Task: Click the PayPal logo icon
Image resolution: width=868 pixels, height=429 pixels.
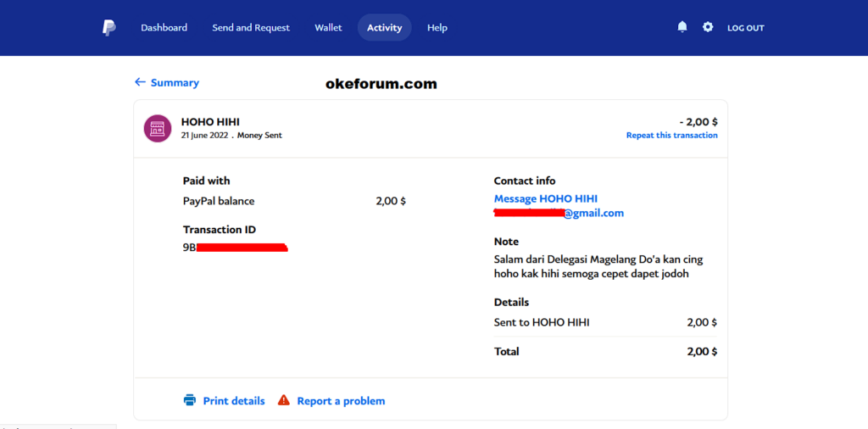Action: 109,28
